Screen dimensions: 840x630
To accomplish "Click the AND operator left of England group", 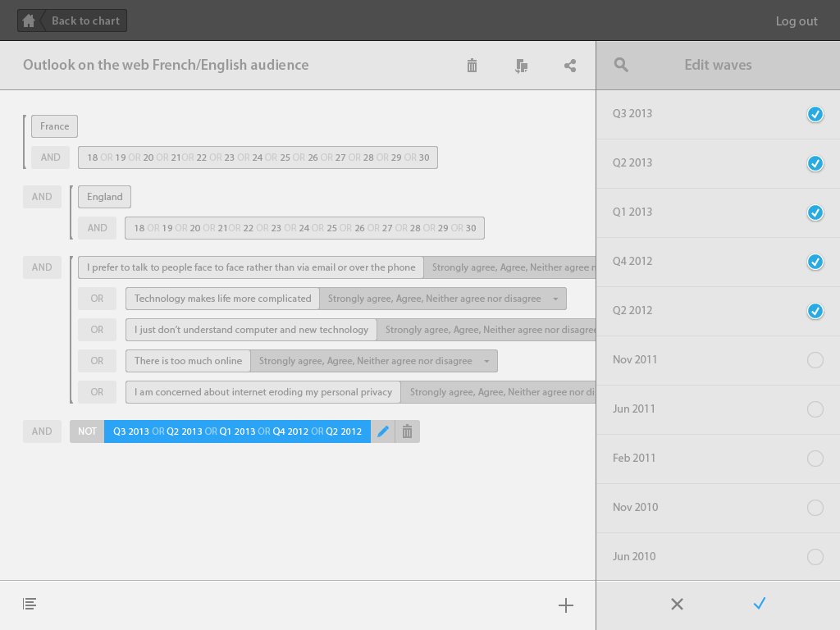I will point(42,197).
